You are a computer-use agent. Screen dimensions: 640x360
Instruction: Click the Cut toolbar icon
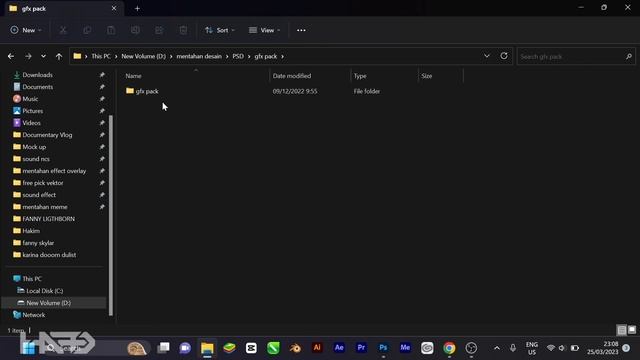(x=63, y=30)
